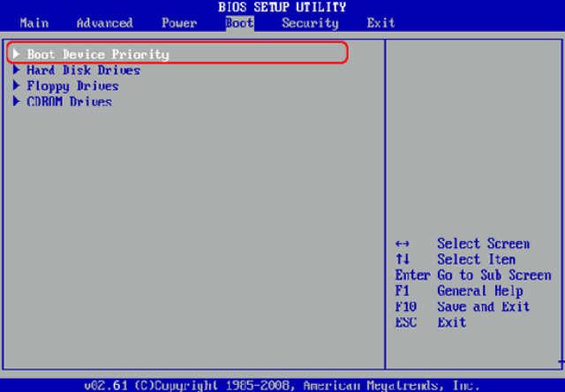Open the CDROM Drives entry

click(69, 102)
